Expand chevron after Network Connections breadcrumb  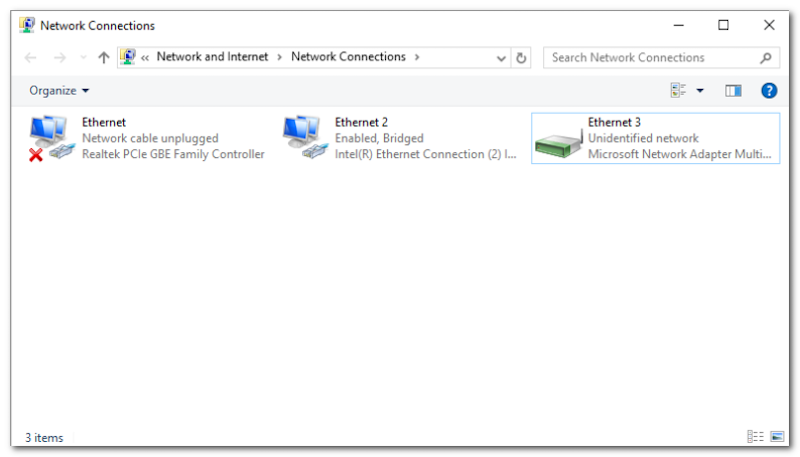pyautogui.click(x=417, y=57)
